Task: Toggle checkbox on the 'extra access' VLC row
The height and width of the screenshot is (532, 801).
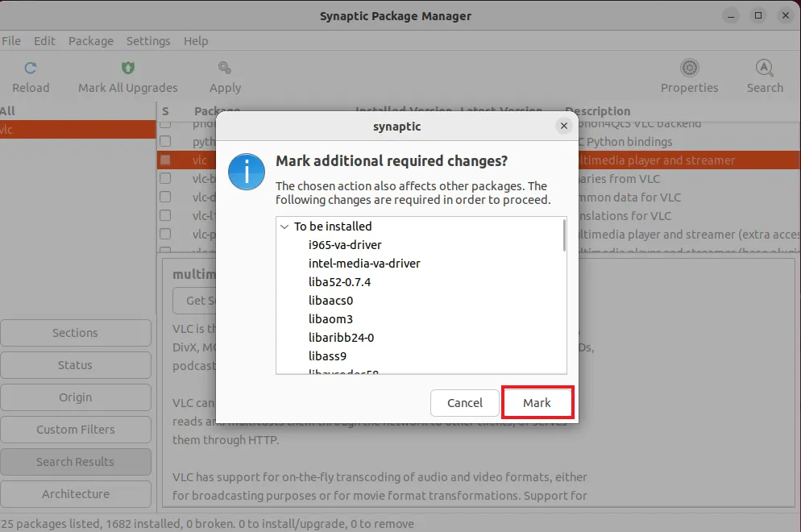Action: (165, 234)
